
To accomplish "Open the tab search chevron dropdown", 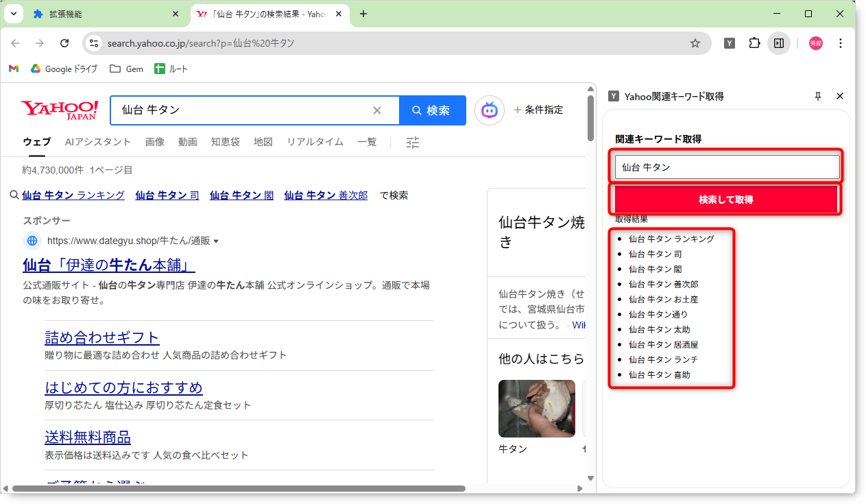I will pos(13,14).
